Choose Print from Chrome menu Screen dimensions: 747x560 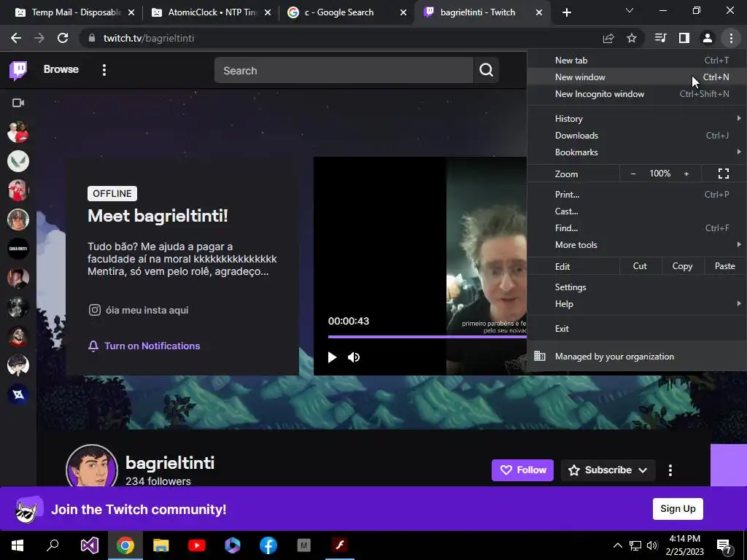click(x=637, y=194)
